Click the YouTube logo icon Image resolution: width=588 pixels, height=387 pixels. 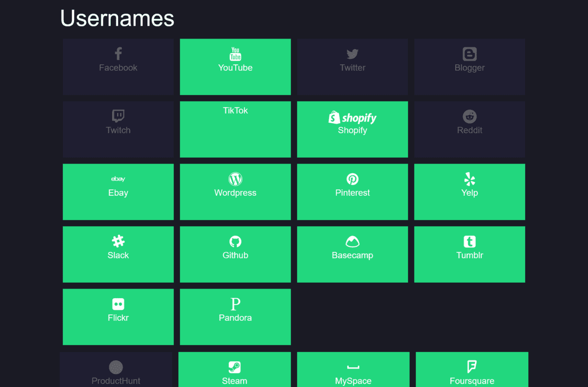[x=235, y=54]
